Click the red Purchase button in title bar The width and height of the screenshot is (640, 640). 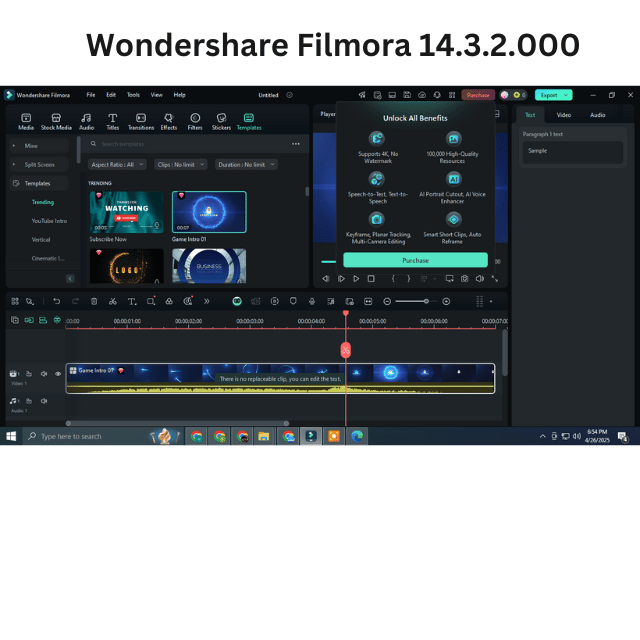pos(478,95)
